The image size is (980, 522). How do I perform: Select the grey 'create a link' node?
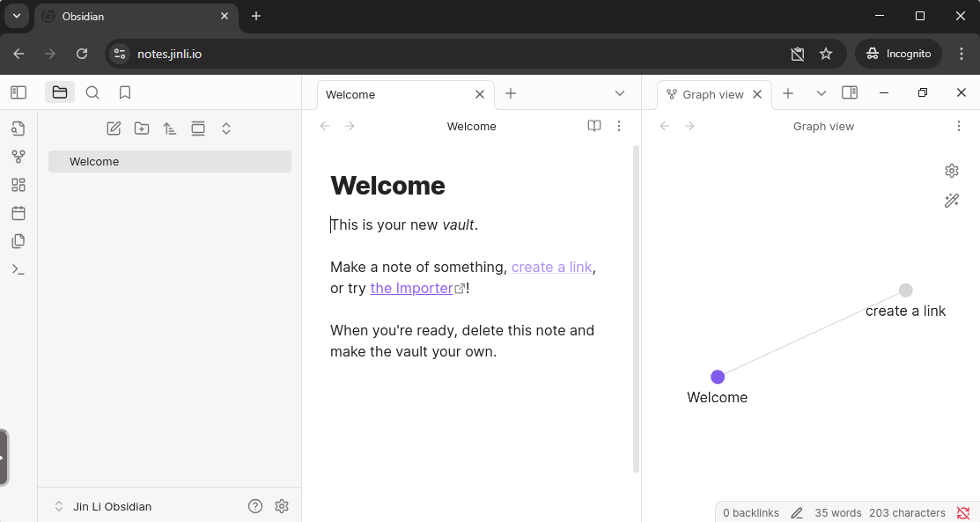click(906, 290)
